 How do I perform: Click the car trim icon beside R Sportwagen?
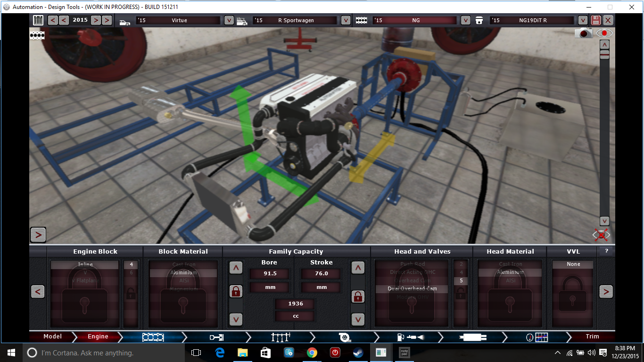coord(241,21)
